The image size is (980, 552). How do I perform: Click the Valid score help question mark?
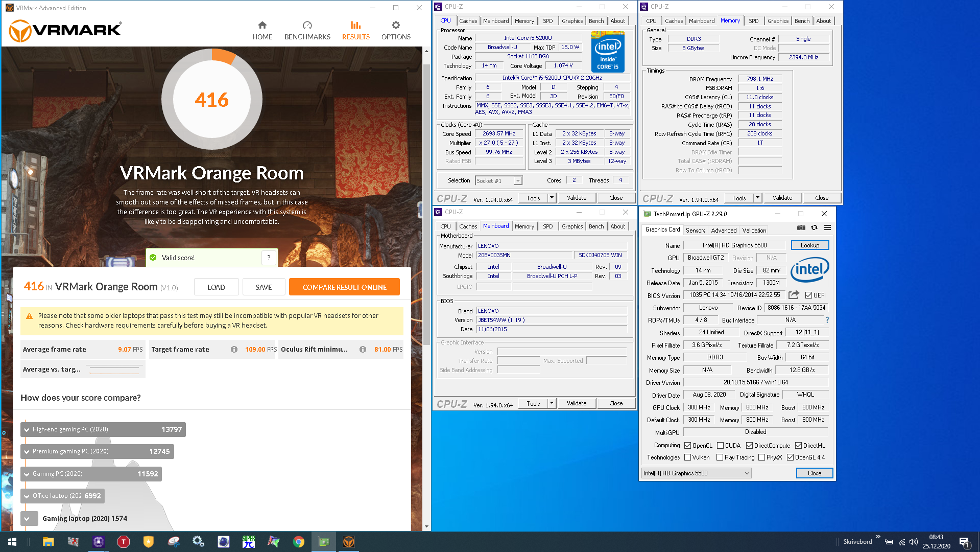click(x=269, y=258)
